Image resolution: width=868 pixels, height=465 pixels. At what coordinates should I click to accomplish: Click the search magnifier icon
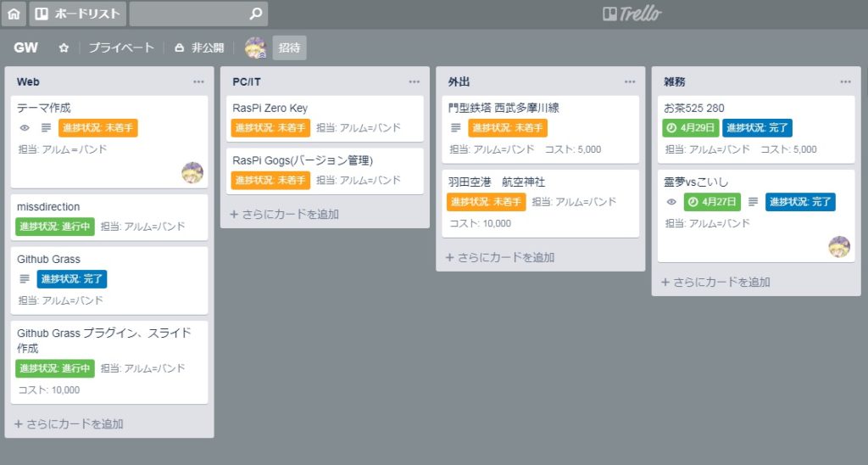pyautogui.click(x=255, y=14)
